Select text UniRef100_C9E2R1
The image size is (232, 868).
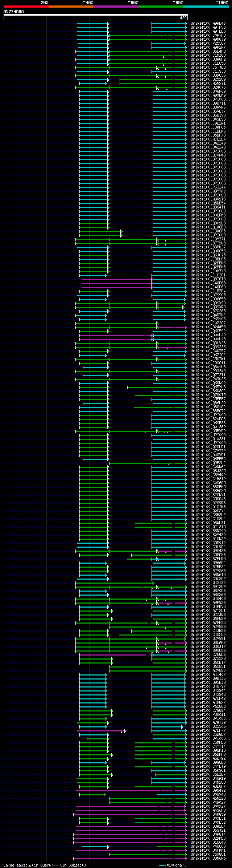click(208, 123)
